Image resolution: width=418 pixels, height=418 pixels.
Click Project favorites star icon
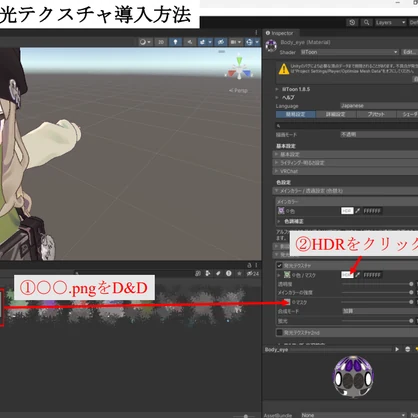(x=239, y=274)
